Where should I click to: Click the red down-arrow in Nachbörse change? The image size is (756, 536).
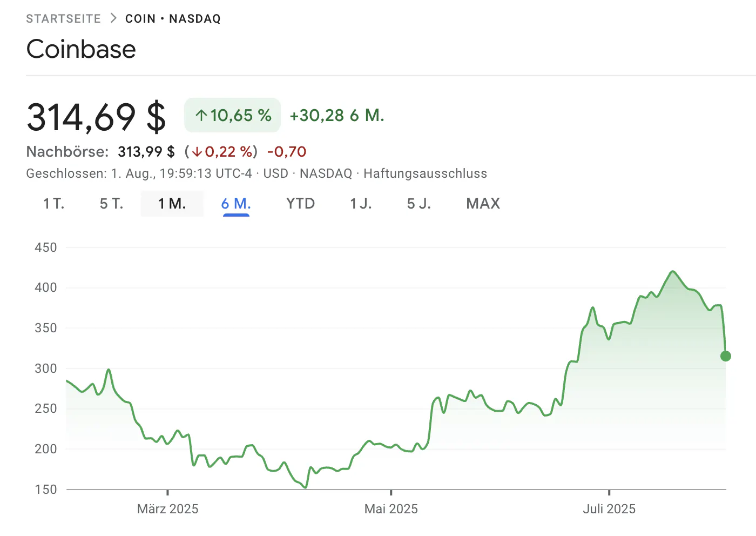tap(197, 152)
